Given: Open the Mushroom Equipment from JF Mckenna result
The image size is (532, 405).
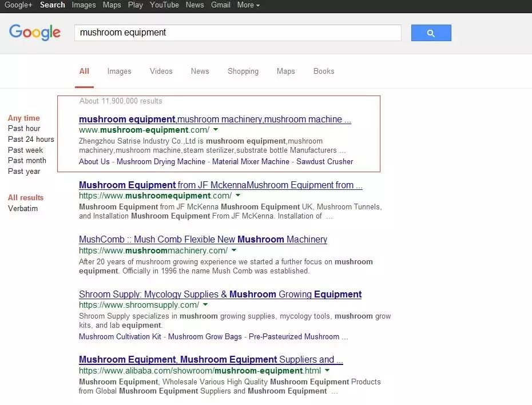Looking at the screenshot, I should click(x=221, y=185).
